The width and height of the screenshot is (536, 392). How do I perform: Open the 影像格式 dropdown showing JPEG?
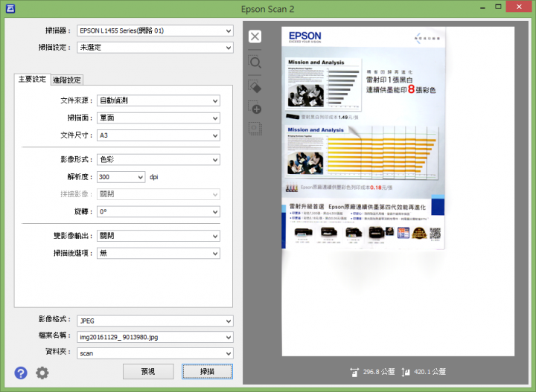coord(155,321)
